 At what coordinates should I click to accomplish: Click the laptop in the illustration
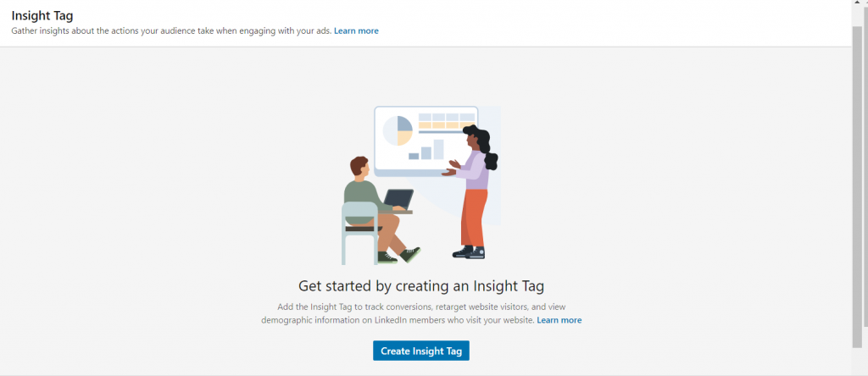click(398, 199)
